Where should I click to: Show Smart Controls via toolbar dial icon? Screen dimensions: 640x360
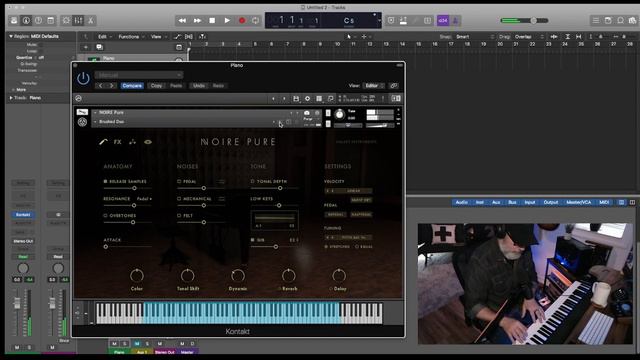(x=66, y=20)
